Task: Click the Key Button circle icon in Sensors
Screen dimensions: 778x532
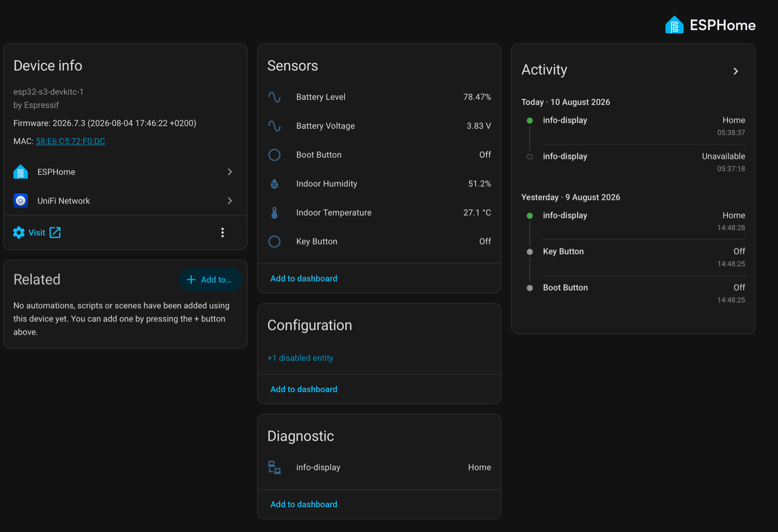Action: tap(274, 241)
